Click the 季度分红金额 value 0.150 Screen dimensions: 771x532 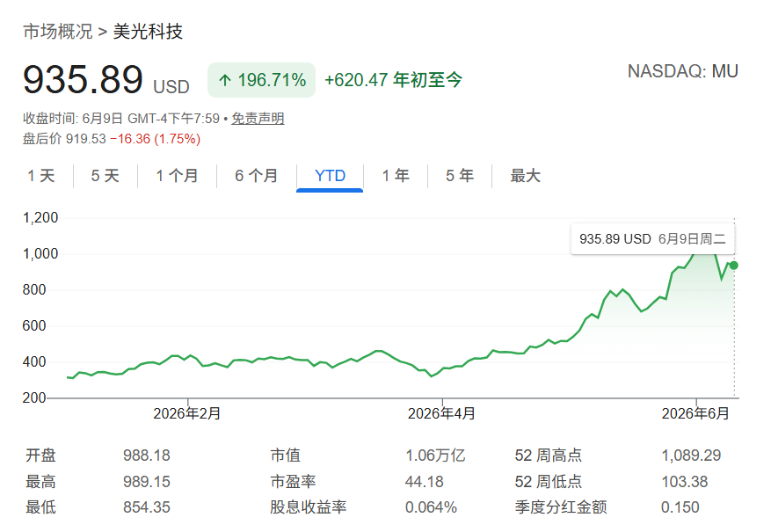(680, 506)
